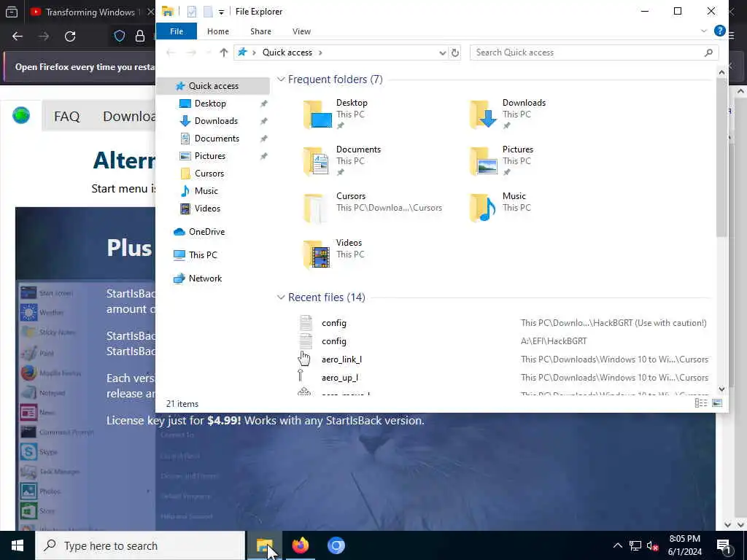Switch to details view layout icon

point(701,403)
